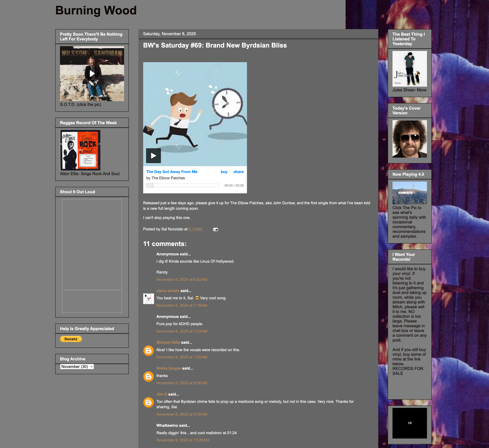489x448 pixels.
Task: Click the Now Playing Hollywood sign picture
Action: point(409,193)
